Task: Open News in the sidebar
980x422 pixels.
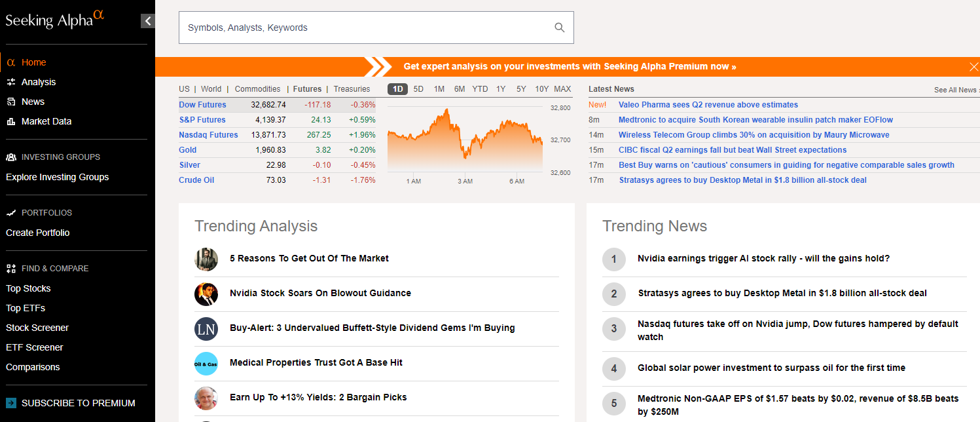Action: click(x=33, y=102)
